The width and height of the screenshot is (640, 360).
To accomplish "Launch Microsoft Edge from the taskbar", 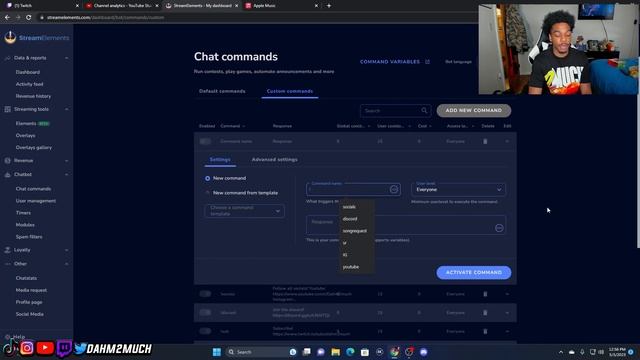I will (350, 352).
